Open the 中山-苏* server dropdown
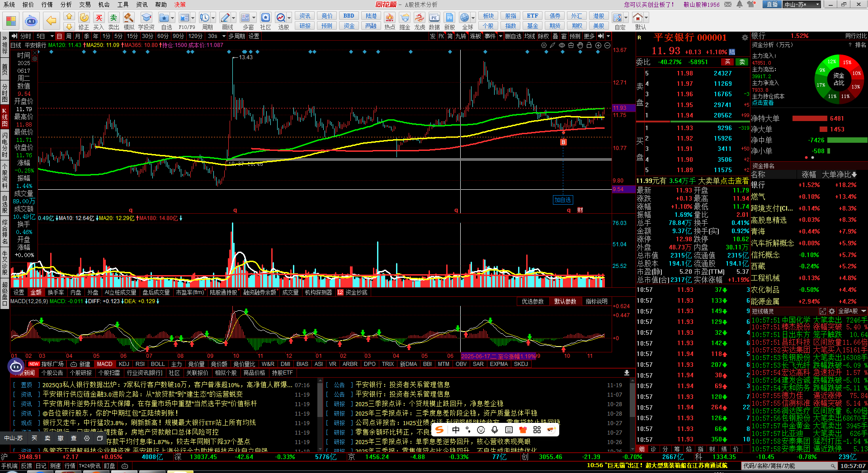The height and width of the screenshot is (473, 868). pos(802,5)
